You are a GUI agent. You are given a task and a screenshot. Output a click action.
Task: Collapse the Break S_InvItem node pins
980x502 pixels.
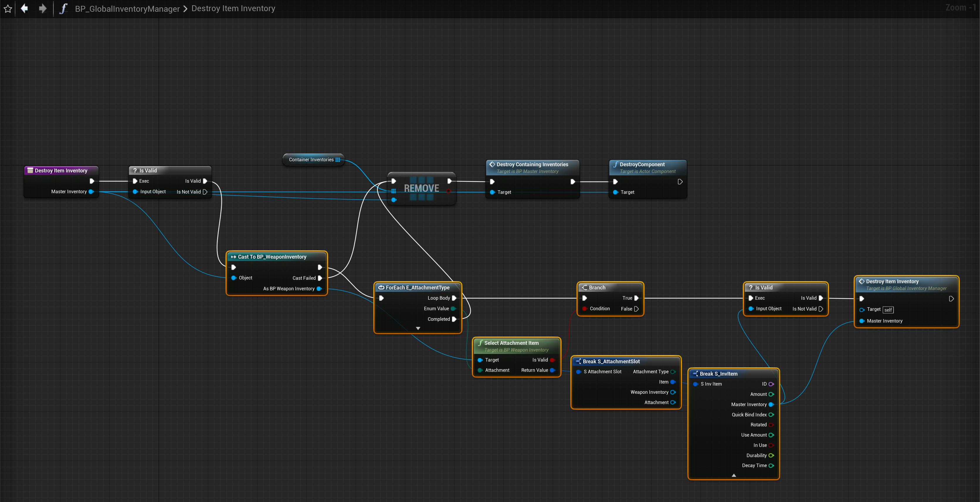(733, 475)
